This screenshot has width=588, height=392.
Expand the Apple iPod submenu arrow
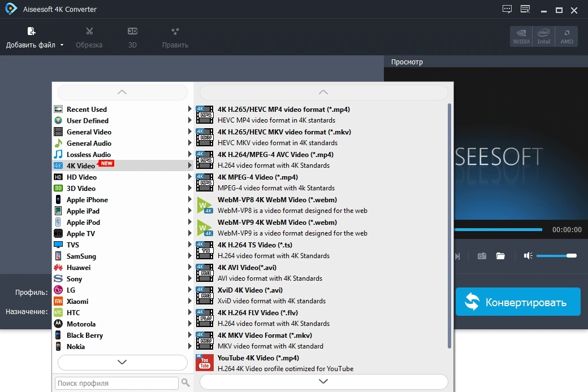189,222
